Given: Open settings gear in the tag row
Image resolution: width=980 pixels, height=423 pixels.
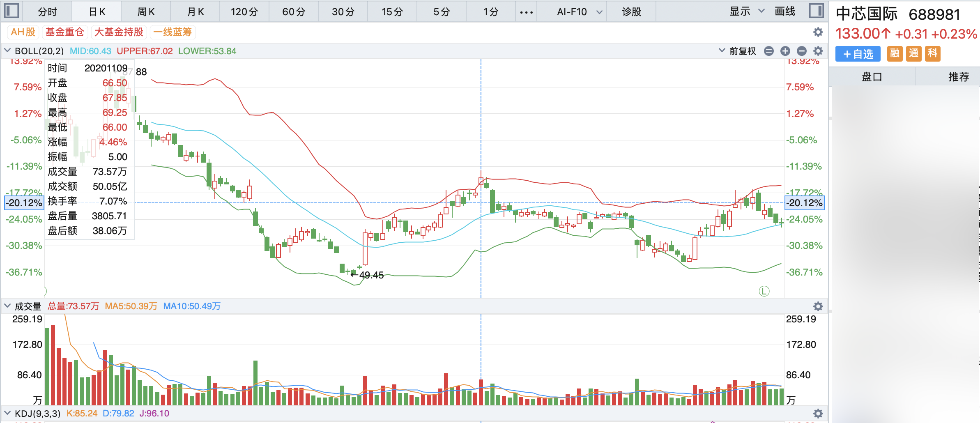Looking at the screenshot, I should point(818,32).
